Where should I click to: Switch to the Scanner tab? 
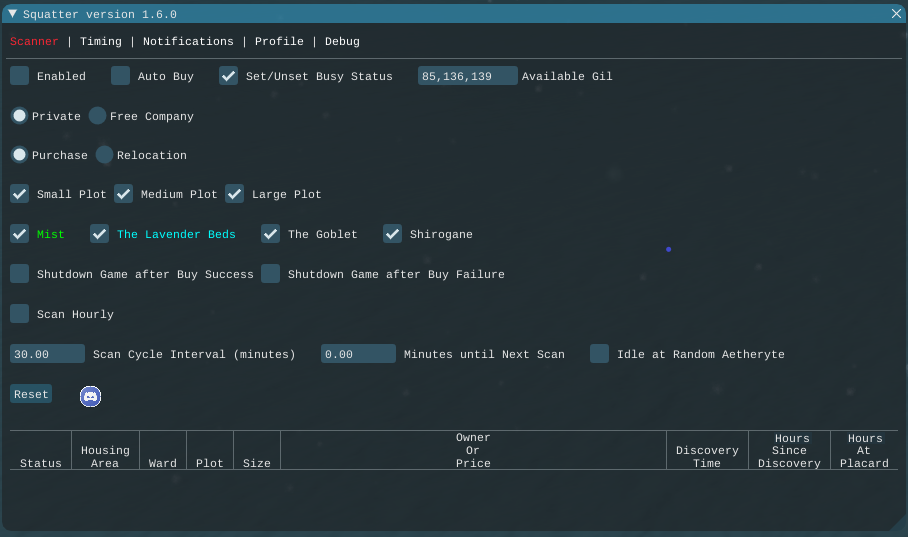[34, 41]
